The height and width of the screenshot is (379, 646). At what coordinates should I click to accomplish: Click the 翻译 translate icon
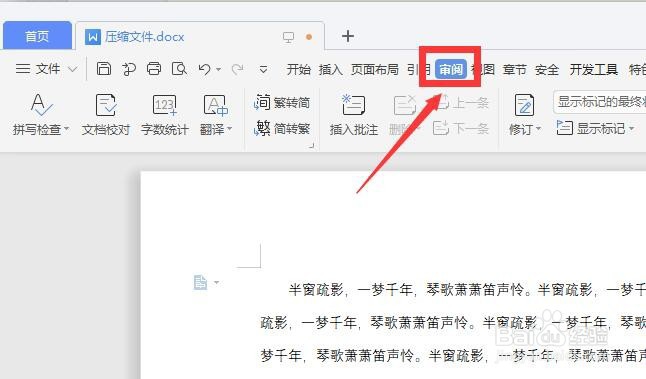click(x=216, y=105)
